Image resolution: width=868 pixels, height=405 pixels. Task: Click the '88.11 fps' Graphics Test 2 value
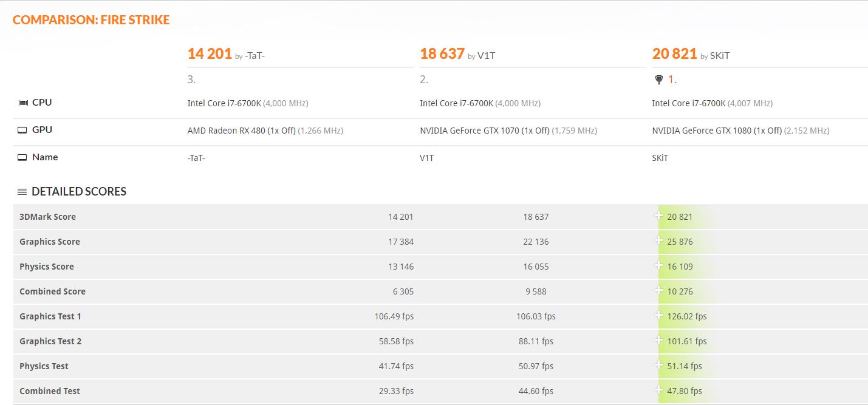coord(536,341)
